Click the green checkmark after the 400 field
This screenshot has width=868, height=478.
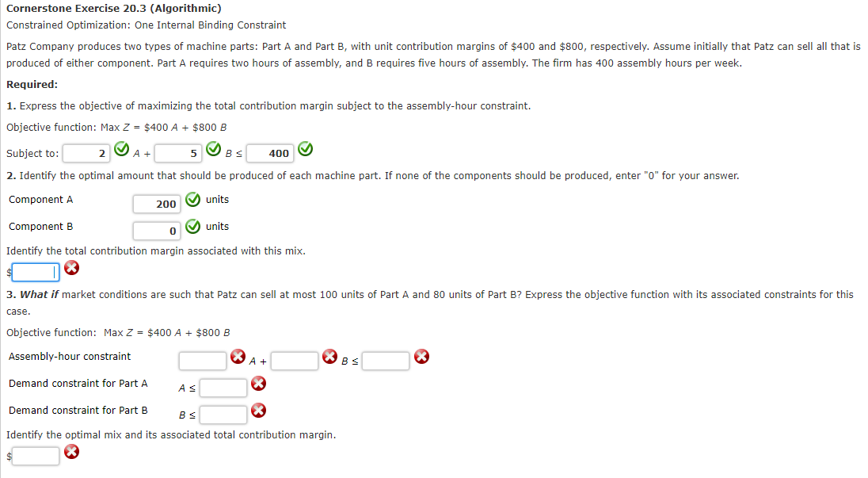[x=305, y=148]
